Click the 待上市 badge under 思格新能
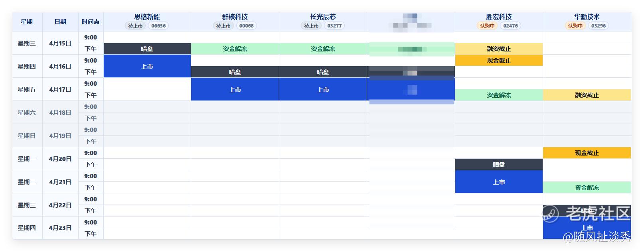Image resolution: width=644 pixels, height=252 pixels. (x=135, y=26)
